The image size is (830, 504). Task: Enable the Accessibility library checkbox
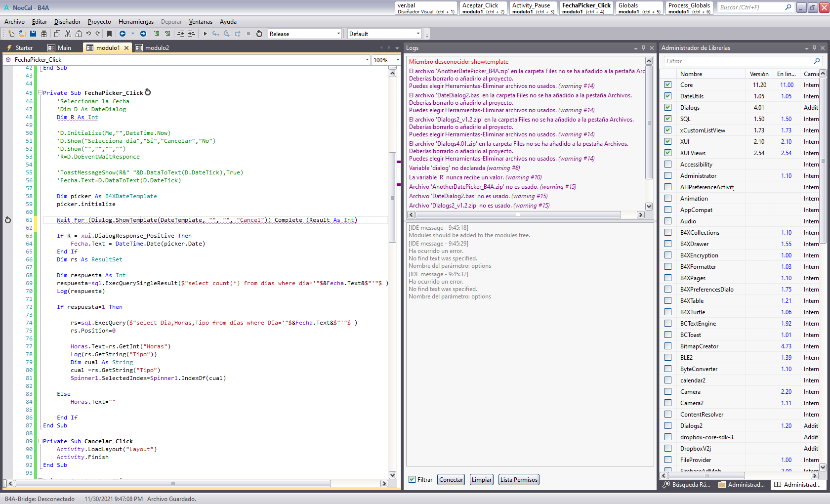668,164
